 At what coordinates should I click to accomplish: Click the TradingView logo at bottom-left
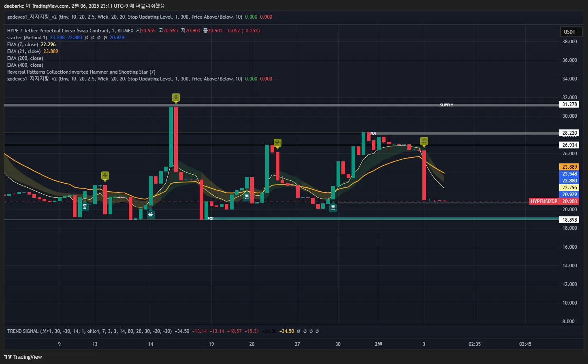(x=23, y=357)
